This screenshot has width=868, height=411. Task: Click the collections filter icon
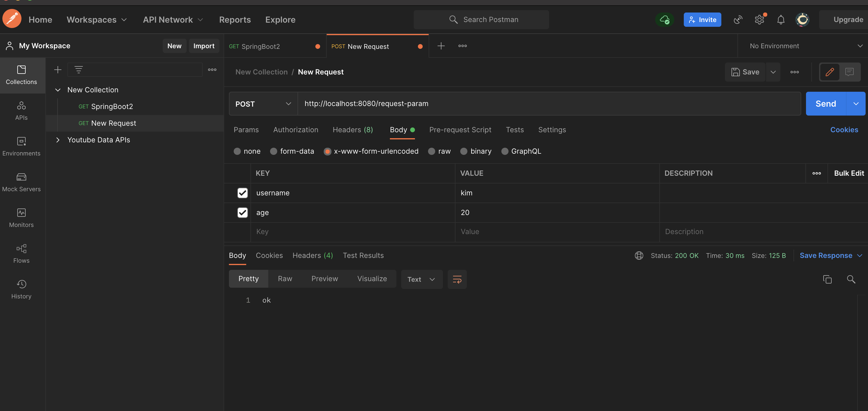(x=78, y=70)
